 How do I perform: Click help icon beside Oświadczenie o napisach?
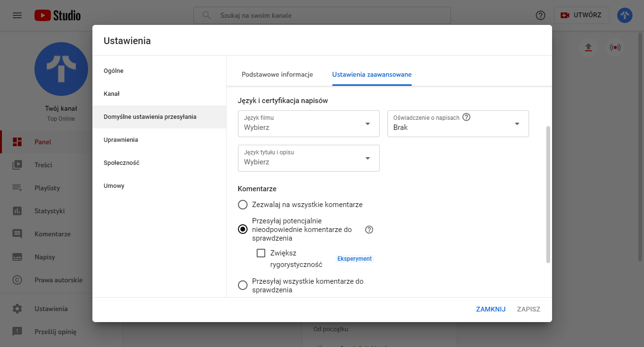pyautogui.click(x=466, y=117)
